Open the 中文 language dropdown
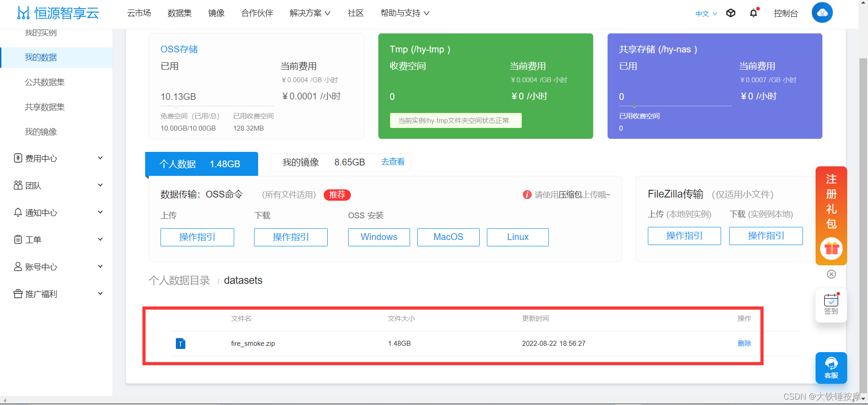The height and width of the screenshot is (405, 868). 706,14
